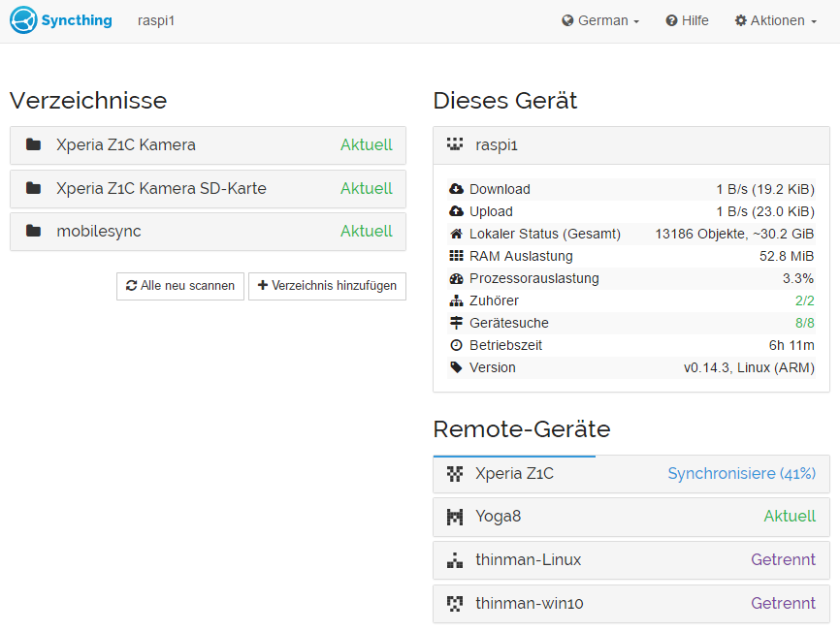
Task: Click the folder icon beside Xperia Z1C Kamera
Action: 34,145
